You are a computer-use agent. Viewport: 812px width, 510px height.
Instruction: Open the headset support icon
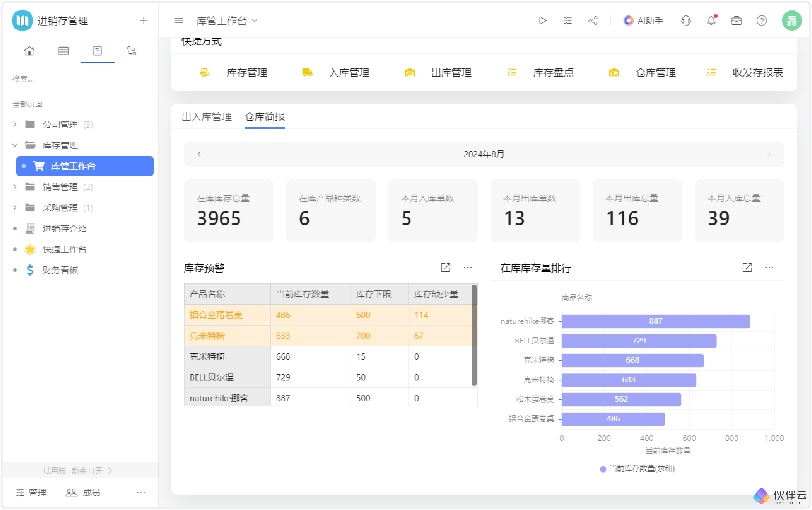[686, 21]
